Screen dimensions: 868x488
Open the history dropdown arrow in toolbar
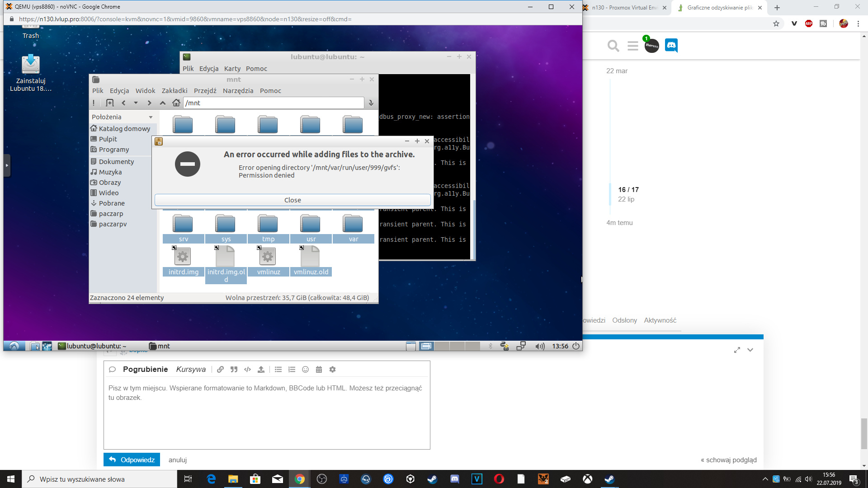click(x=136, y=103)
